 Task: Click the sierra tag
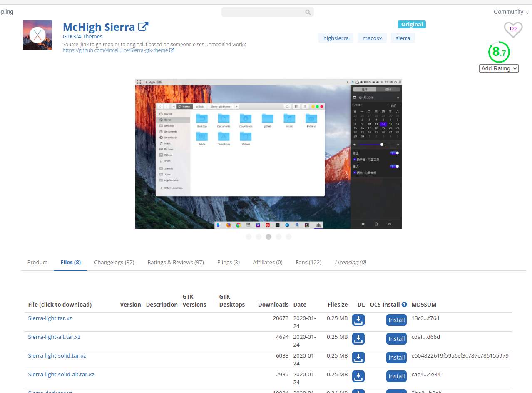(403, 38)
